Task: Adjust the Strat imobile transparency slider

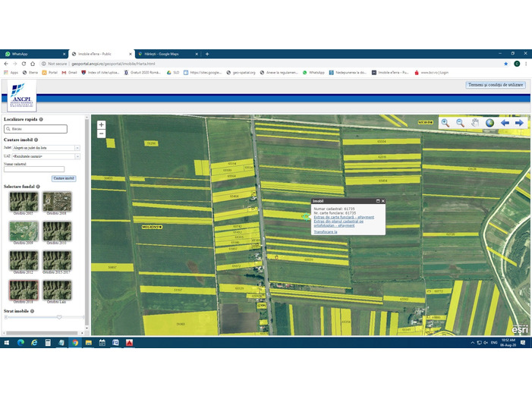Action: click(x=58, y=317)
